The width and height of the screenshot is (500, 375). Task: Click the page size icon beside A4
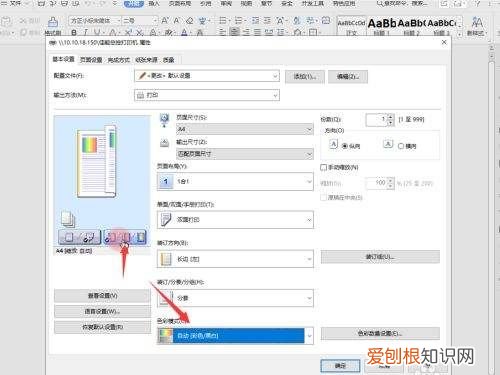(164, 121)
